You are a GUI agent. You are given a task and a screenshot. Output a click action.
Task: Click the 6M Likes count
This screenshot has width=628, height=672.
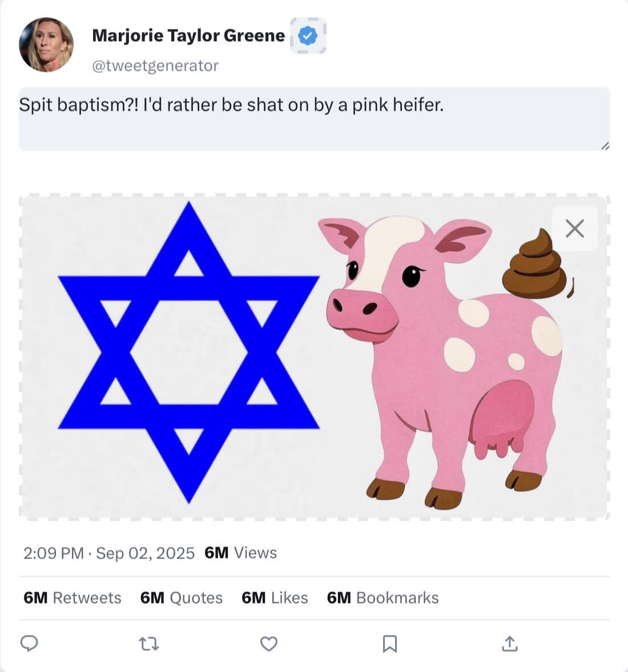coord(275,598)
